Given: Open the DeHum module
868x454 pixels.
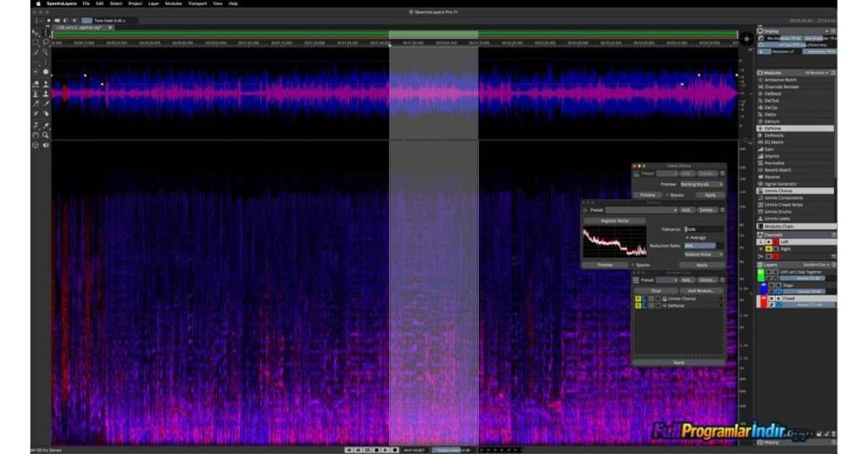Looking at the screenshot, I should coord(795,122).
